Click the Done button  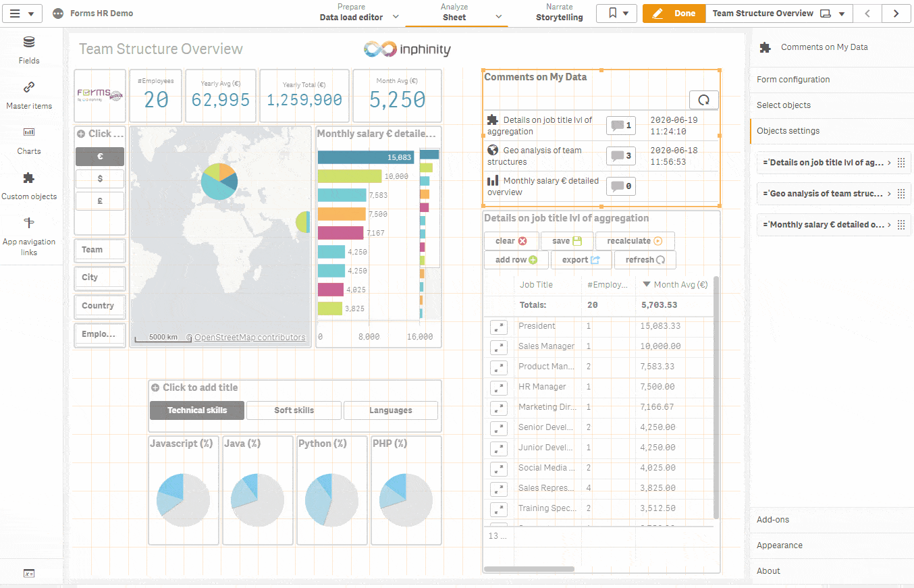674,14
